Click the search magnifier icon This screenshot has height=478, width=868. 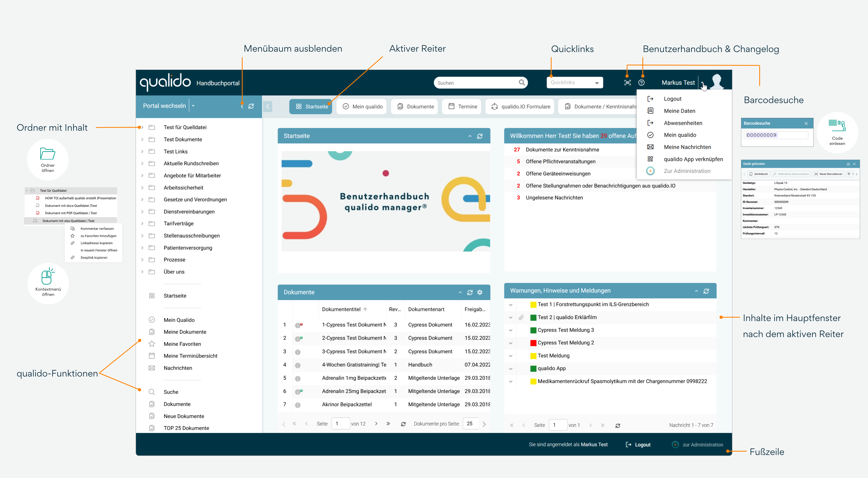(522, 82)
